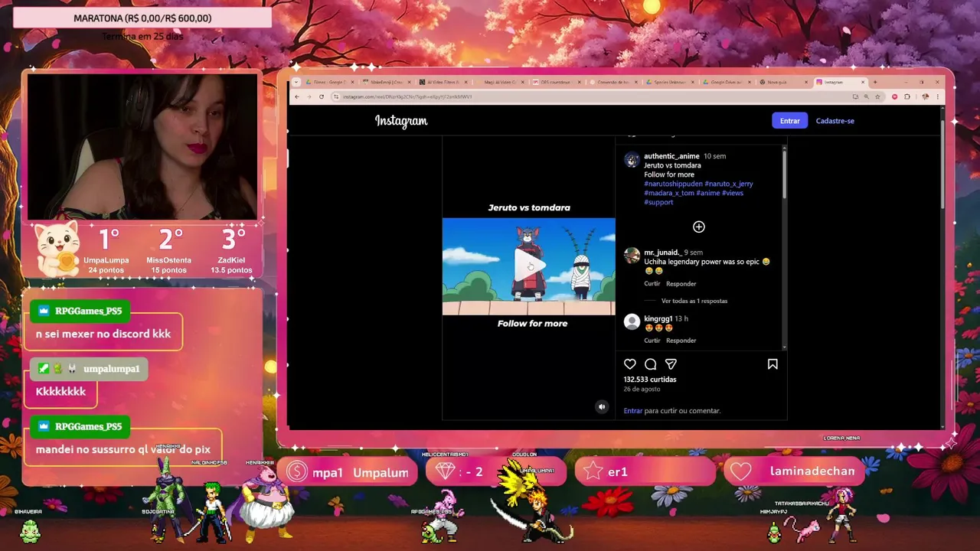
Task: Go back with the browser back arrow
Action: click(297, 96)
